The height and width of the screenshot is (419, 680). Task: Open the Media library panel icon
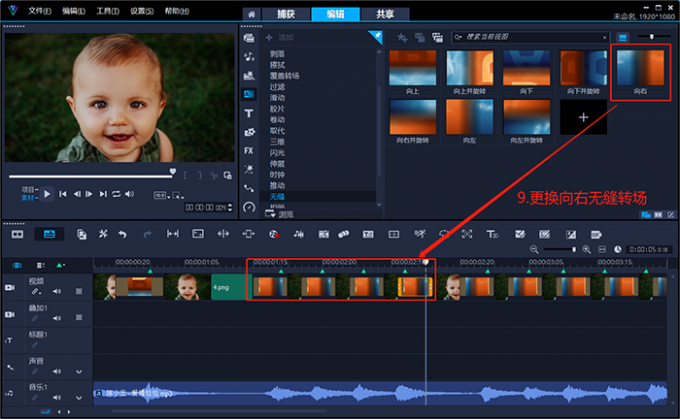pos(249,38)
